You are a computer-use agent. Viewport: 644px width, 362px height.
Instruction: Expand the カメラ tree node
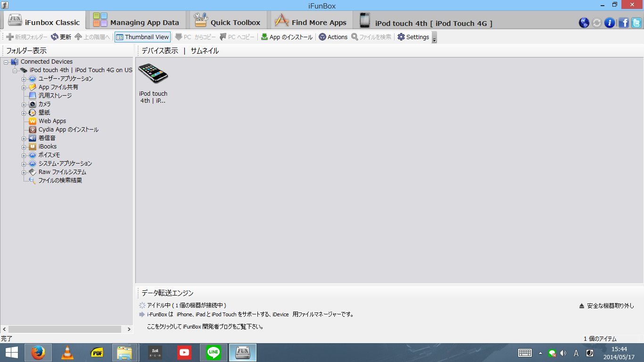click(x=24, y=104)
